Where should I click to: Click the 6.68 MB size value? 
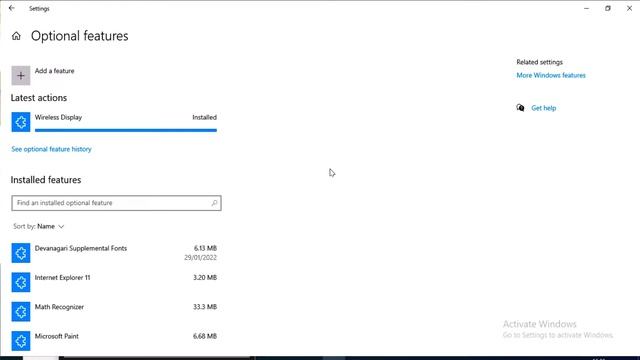(x=205, y=336)
